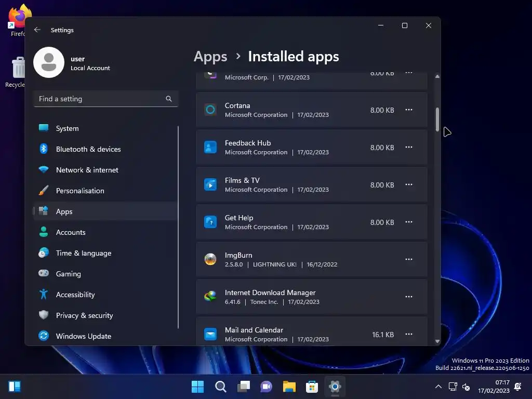This screenshot has width=532, height=399.
Task: Select the Apps category in the sidebar
Action: (x=105, y=211)
